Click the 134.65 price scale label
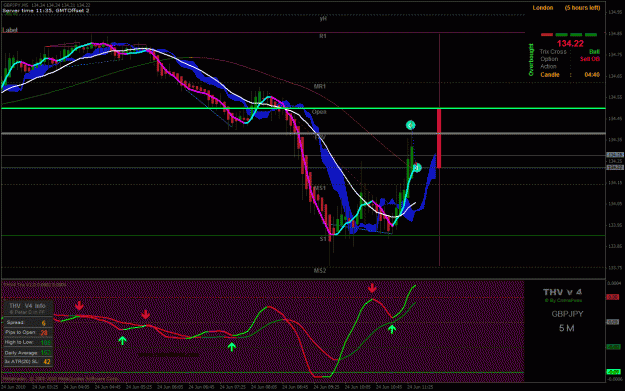This screenshot has width=625, height=391. (x=615, y=76)
